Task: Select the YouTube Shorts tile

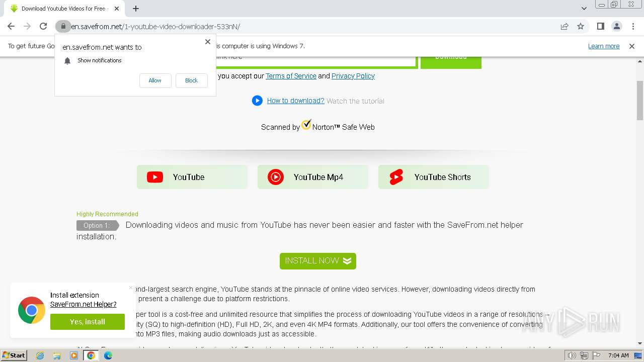Action: click(x=434, y=177)
